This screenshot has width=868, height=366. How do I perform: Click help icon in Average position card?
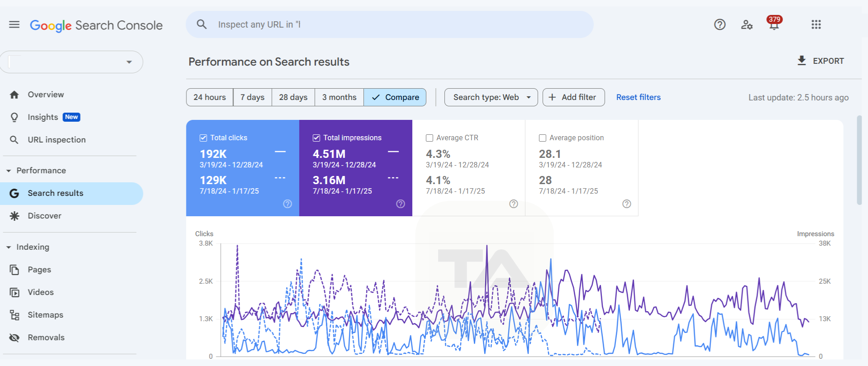pyautogui.click(x=626, y=204)
